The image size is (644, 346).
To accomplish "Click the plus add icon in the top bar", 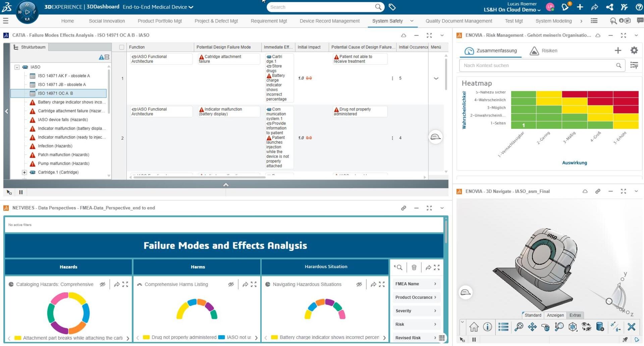I will (580, 7).
